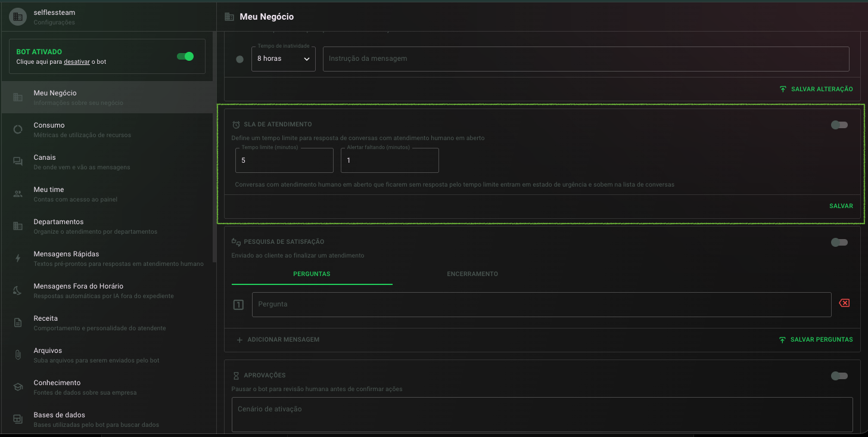Open the Canais section
Viewport: 868px width, 437px height.
coord(107,162)
